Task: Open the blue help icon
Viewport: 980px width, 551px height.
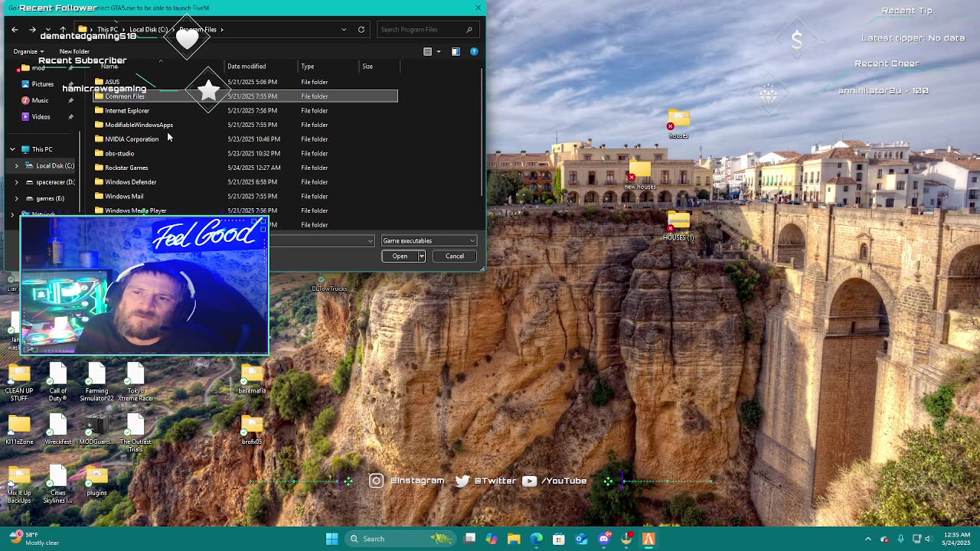Action: (x=474, y=51)
